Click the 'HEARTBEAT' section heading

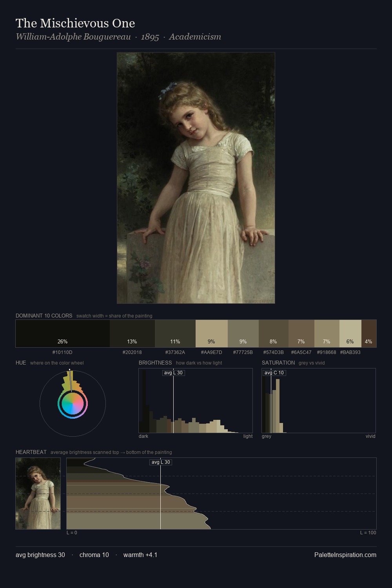coord(31,452)
